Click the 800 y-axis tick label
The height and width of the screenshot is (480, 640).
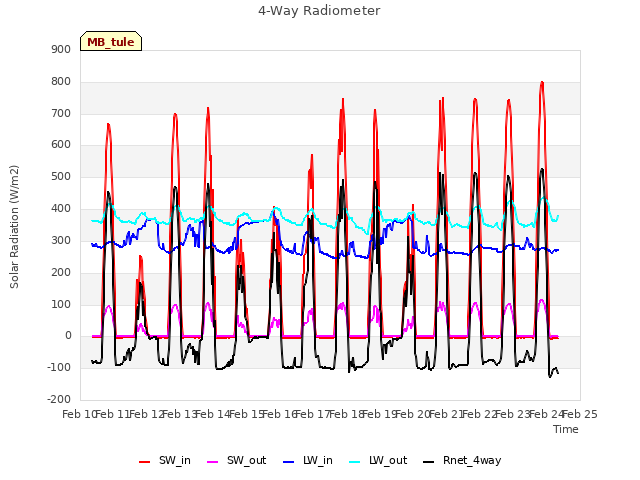[x=61, y=82]
